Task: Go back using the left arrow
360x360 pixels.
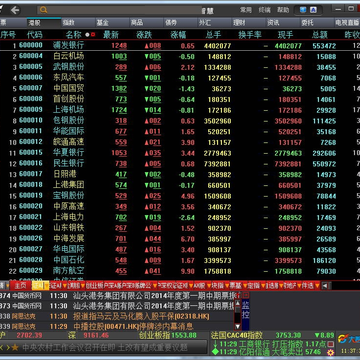Action: click(15, 10)
